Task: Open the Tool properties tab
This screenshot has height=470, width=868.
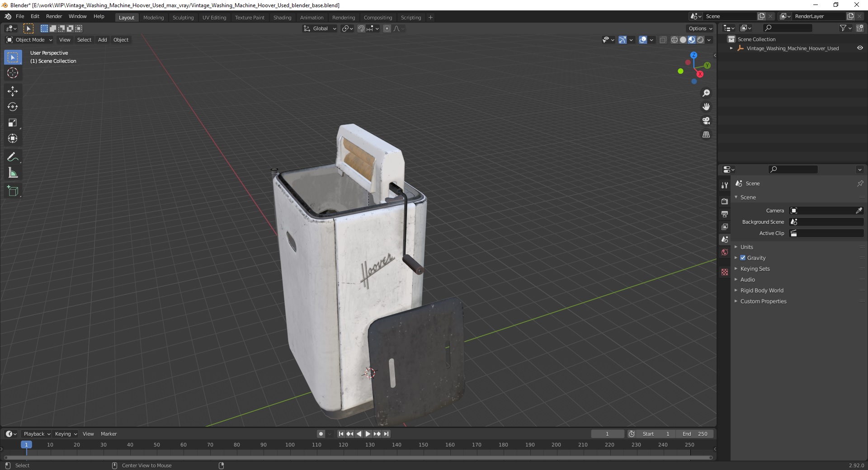Action: coord(725,185)
